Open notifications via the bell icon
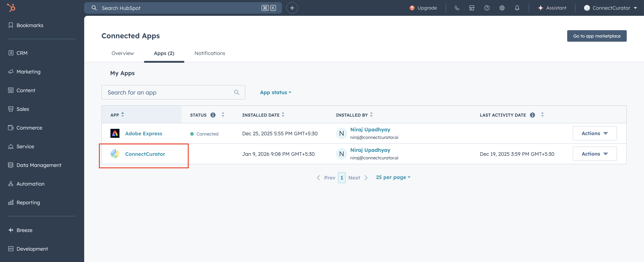Image resolution: width=644 pixels, height=262 pixels. [x=517, y=8]
